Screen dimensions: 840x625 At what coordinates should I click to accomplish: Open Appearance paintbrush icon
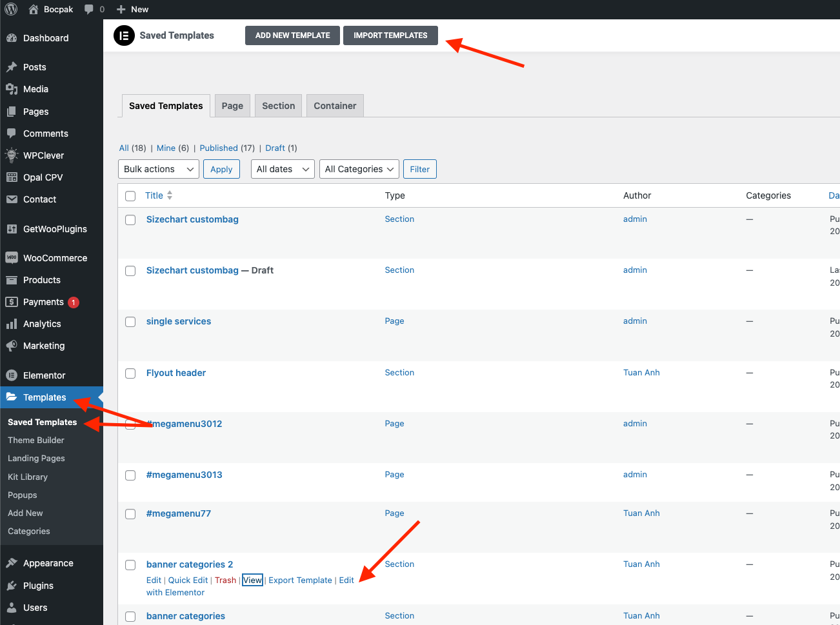coord(12,563)
